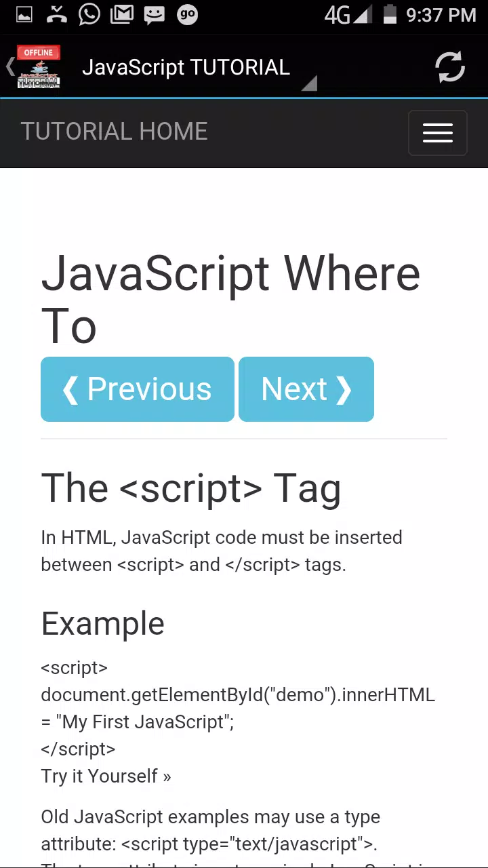The image size is (488, 868).
Task: Tap the WhatsApp notification icon
Action: coord(89,14)
